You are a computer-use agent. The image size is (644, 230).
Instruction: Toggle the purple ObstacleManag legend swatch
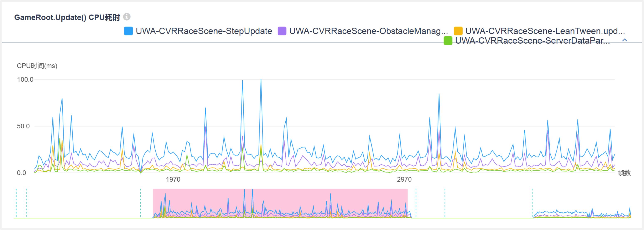[x=282, y=31]
